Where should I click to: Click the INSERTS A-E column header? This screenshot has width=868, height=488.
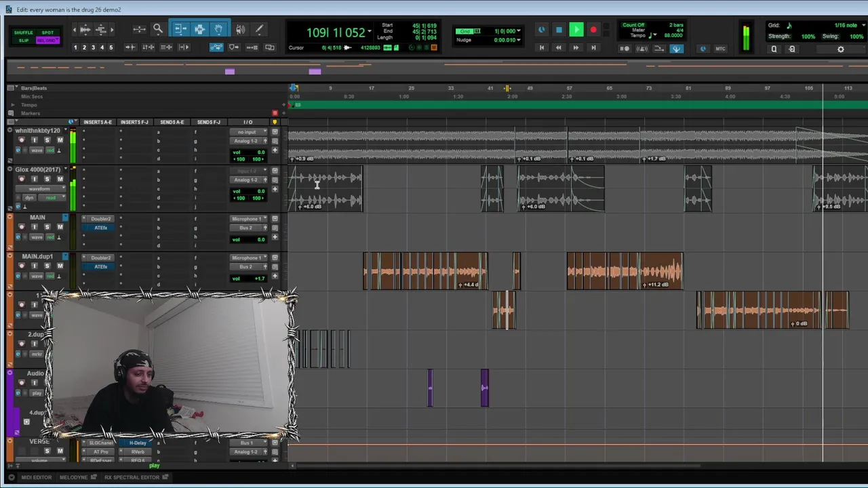[x=98, y=122]
